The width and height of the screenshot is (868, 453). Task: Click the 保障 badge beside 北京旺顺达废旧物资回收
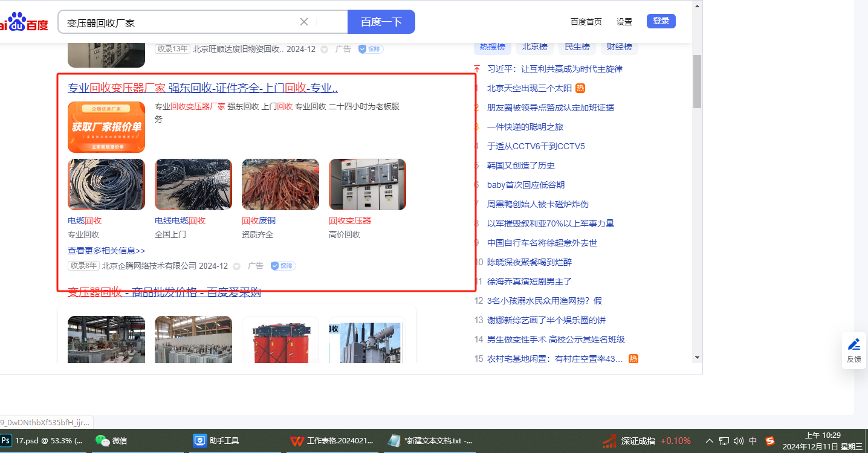click(x=371, y=49)
